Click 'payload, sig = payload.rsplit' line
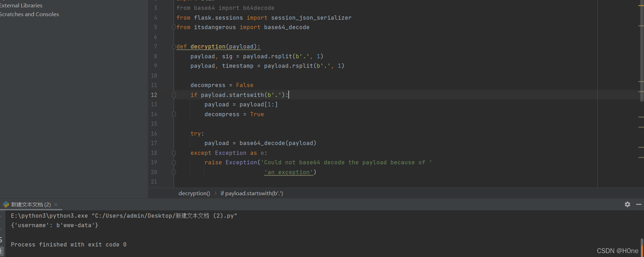This screenshot has height=257, width=644. (x=257, y=57)
